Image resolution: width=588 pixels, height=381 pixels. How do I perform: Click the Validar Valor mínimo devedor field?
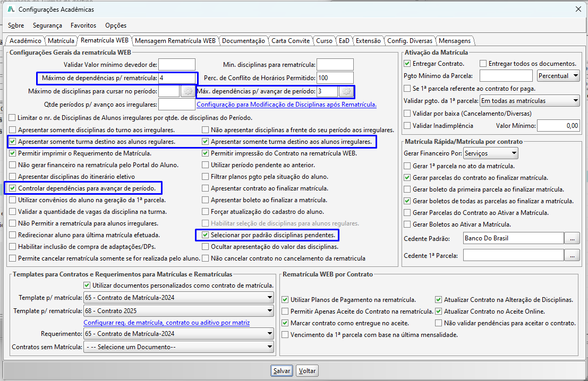(177, 64)
